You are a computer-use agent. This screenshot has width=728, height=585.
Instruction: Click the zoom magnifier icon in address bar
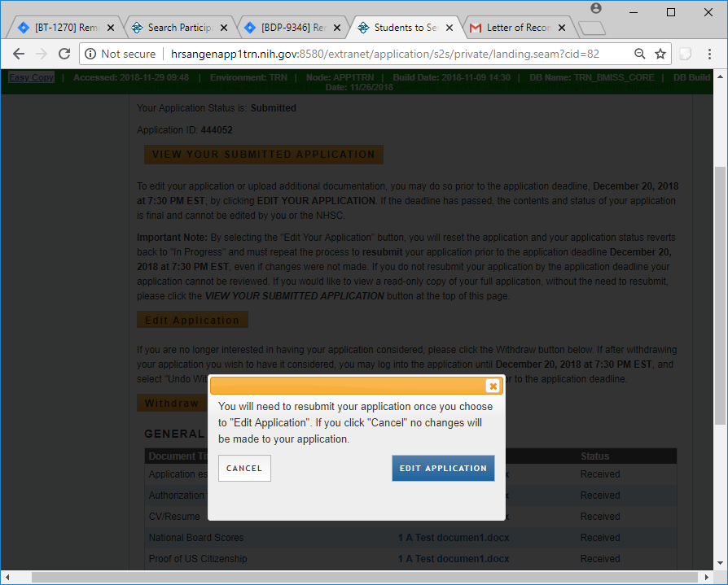coord(640,54)
